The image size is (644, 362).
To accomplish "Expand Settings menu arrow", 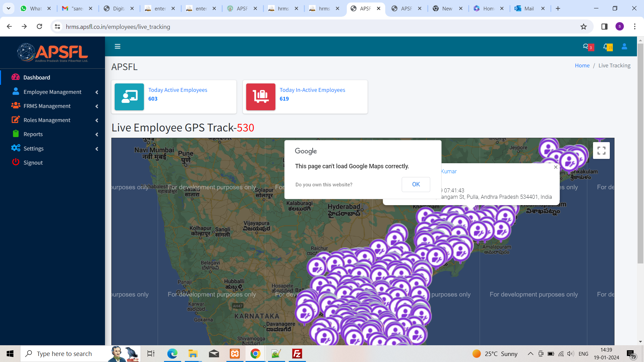I will click(97, 149).
